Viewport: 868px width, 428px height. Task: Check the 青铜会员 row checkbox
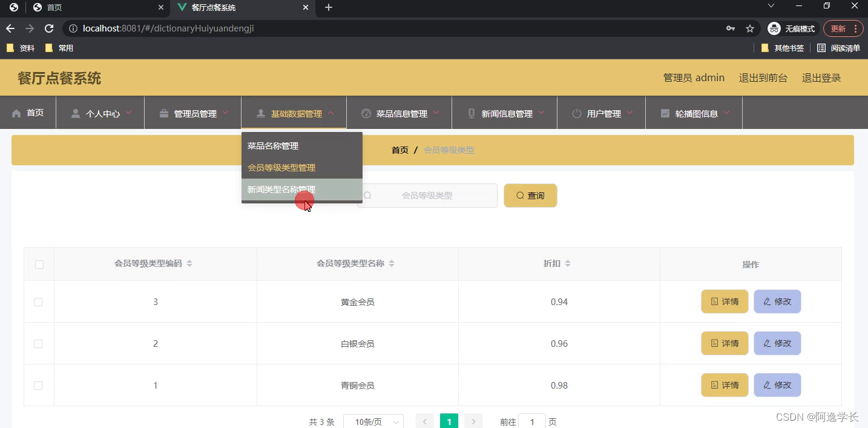point(38,385)
